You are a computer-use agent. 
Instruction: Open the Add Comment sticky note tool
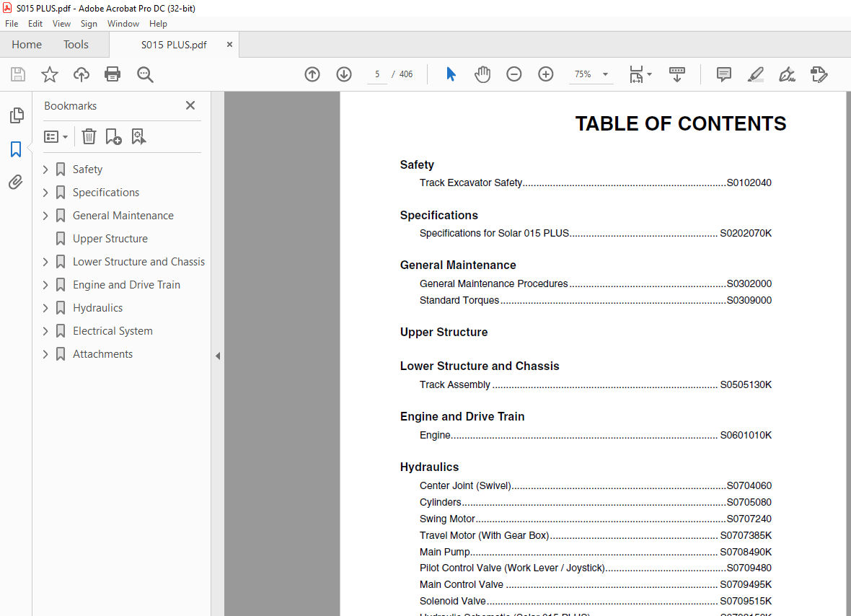(724, 74)
